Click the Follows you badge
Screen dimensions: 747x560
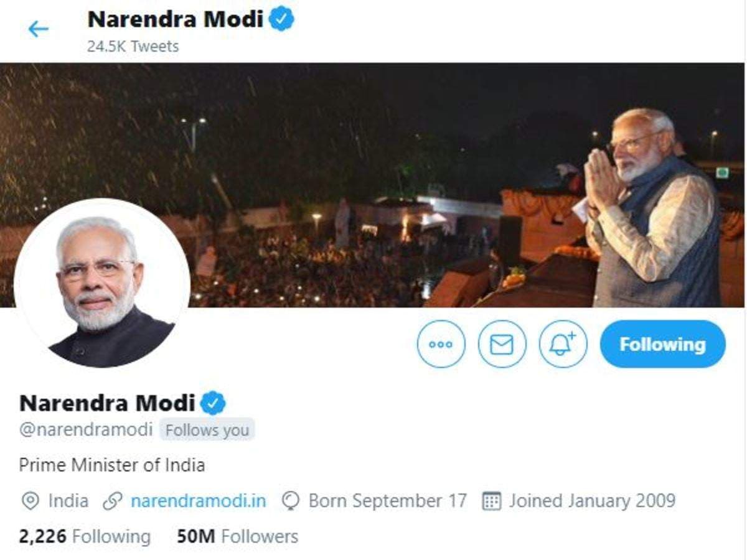[207, 429]
